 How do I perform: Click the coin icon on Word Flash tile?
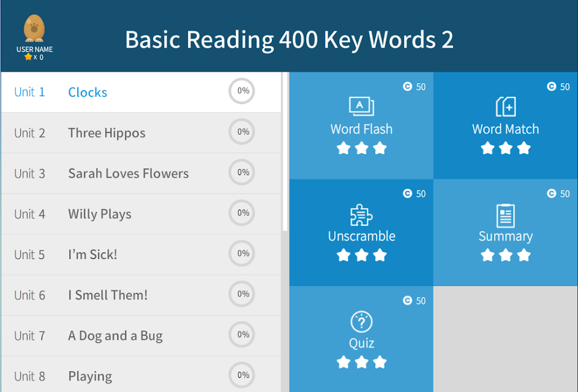pos(407,86)
